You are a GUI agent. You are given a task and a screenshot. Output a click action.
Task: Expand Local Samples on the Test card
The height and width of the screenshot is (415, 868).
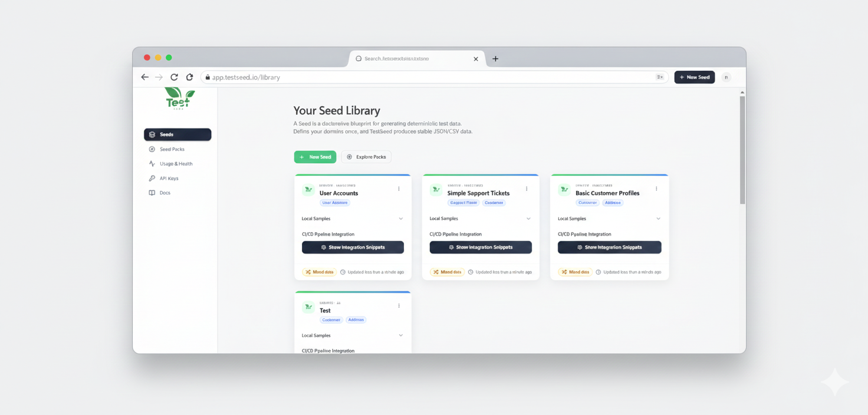point(400,335)
